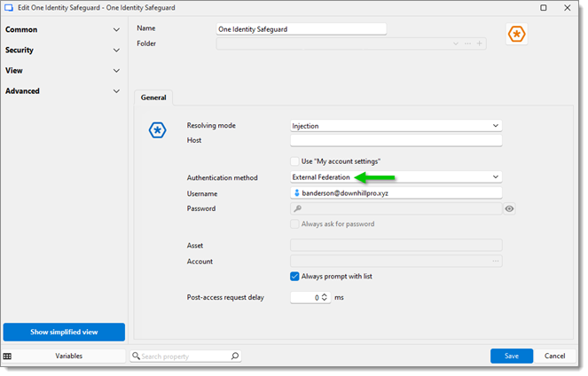Open the Resolving mode dropdown
The image size is (588, 376).
coord(396,126)
